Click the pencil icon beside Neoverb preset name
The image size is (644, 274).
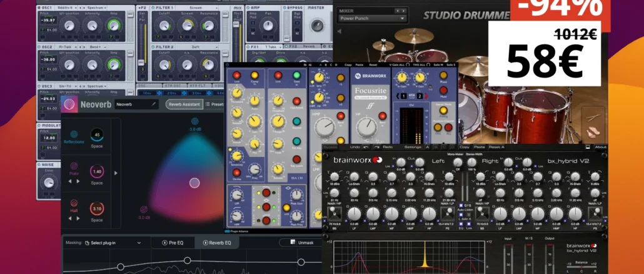[154, 104]
